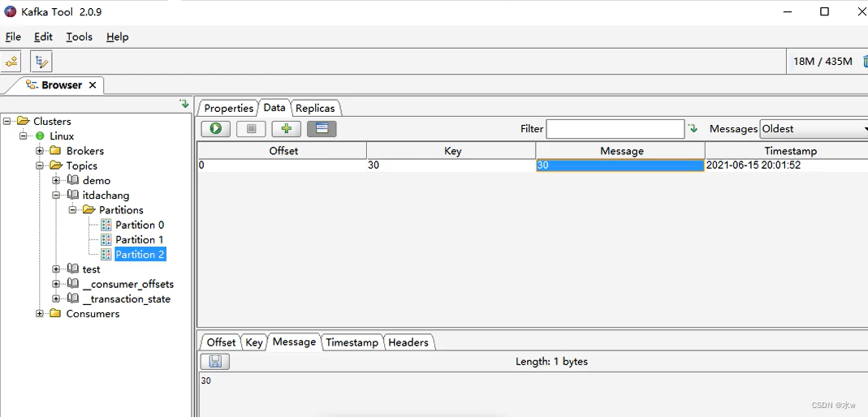Screen dimensions: 868x417
Task: Click the Consumers folder icon
Action: 55,314
